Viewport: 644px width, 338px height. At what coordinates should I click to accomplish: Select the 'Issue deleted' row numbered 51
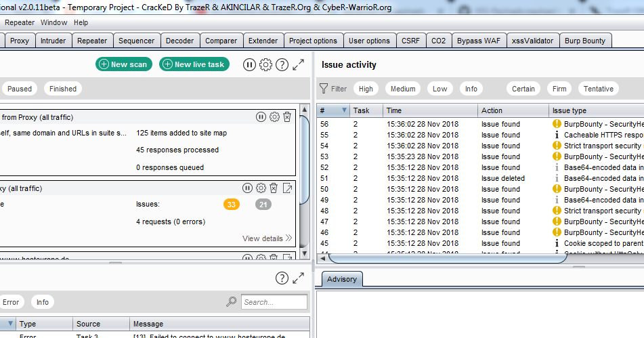click(481, 178)
